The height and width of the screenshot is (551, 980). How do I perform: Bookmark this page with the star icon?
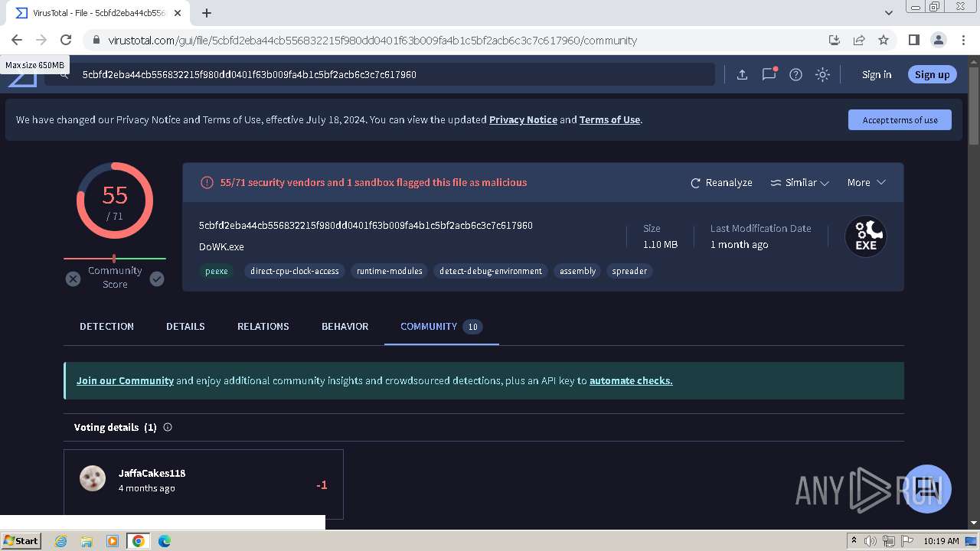(x=884, y=40)
